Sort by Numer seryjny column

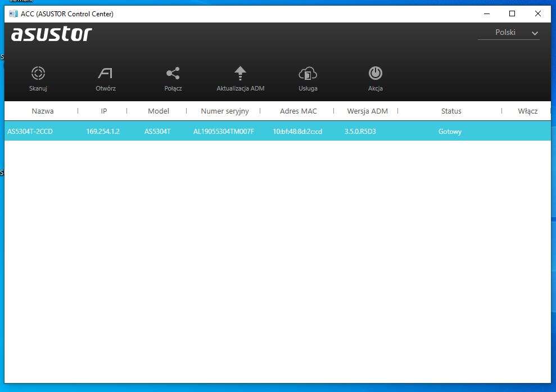coord(224,111)
